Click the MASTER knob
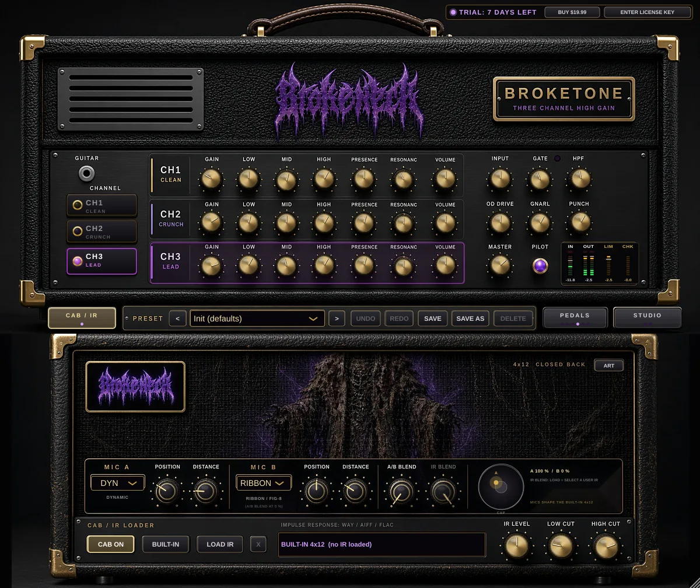The height and width of the screenshot is (588, 700). pos(500,266)
